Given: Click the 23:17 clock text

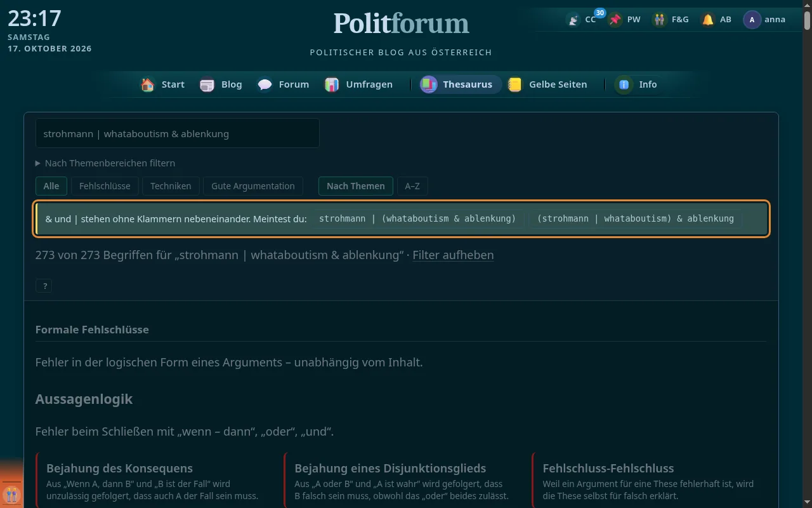Looking at the screenshot, I should coord(34,18).
